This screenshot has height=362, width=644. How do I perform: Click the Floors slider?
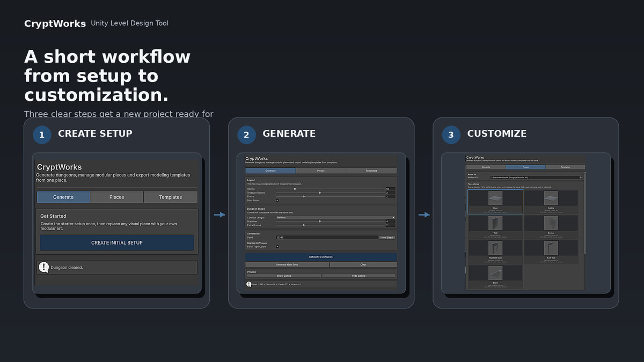(x=330, y=196)
